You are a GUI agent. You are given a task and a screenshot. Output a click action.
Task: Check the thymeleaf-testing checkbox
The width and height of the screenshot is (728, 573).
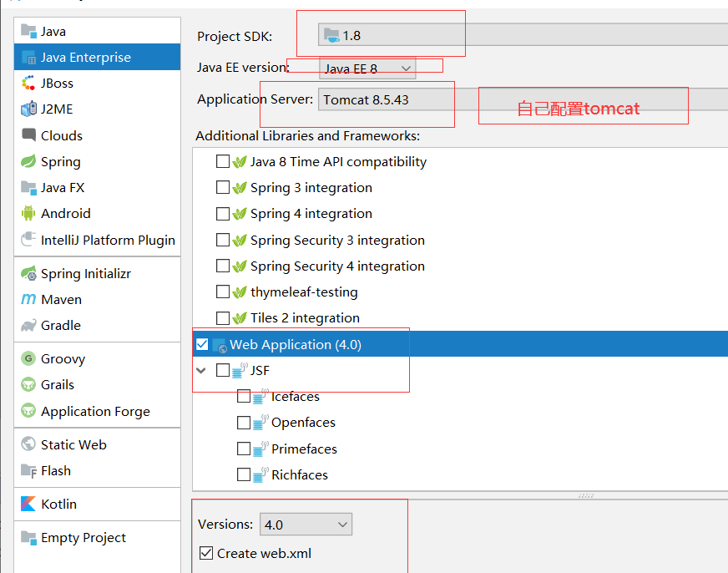coord(223,292)
